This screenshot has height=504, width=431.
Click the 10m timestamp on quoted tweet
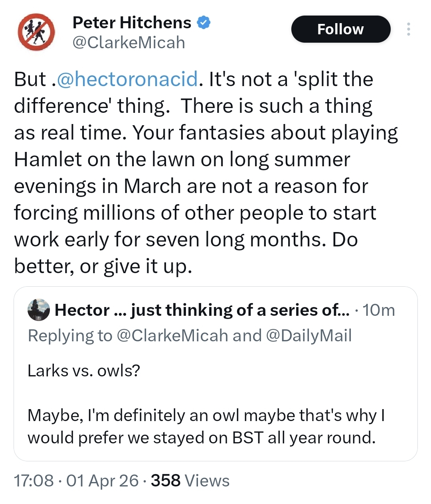(378, 310)
